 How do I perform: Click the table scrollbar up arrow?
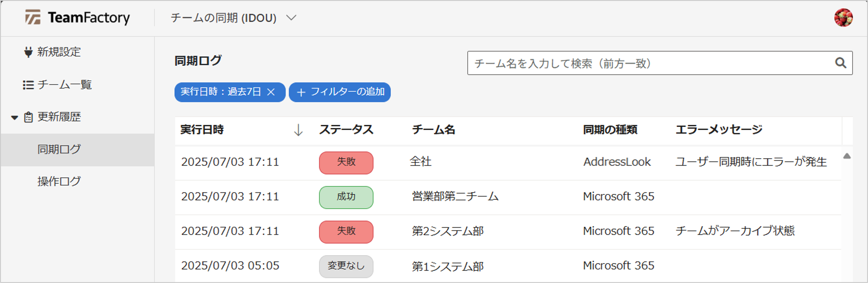[x=847, y=156]
